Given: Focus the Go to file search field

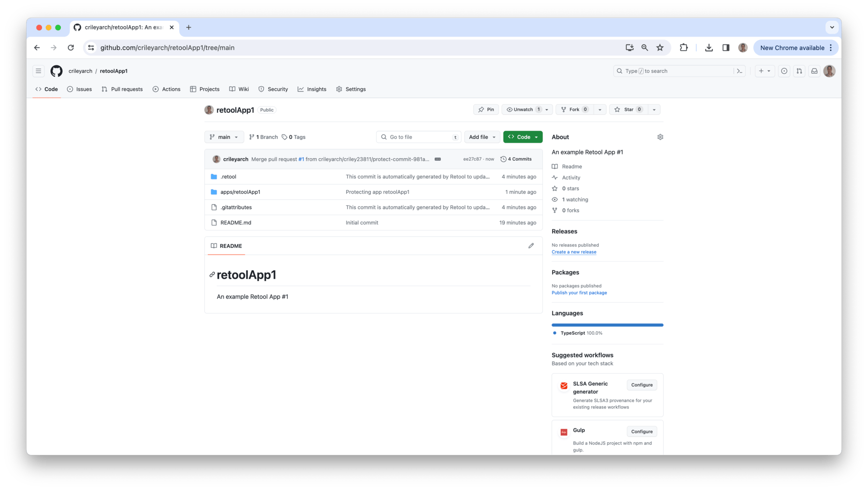Looking at the screenshot, I should tap(419, 137).
